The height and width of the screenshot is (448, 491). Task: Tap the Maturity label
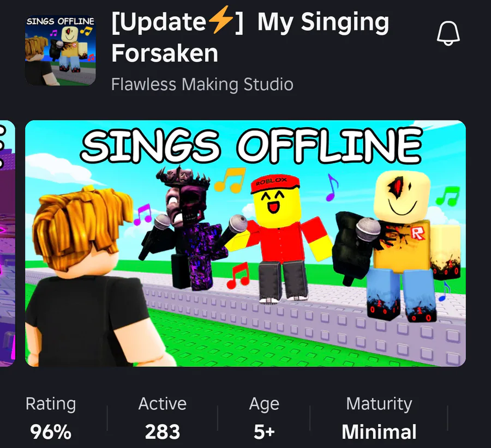[379, 404]
